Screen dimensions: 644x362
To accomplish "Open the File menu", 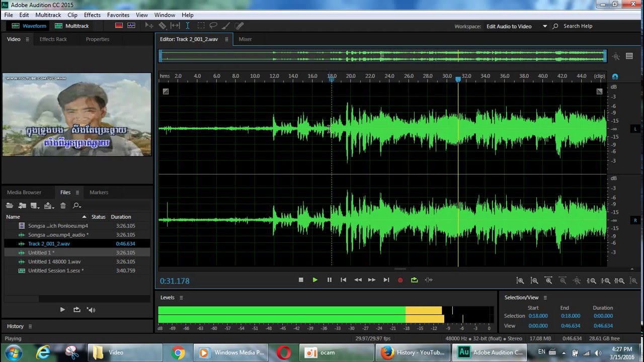I will pos(9,15).
